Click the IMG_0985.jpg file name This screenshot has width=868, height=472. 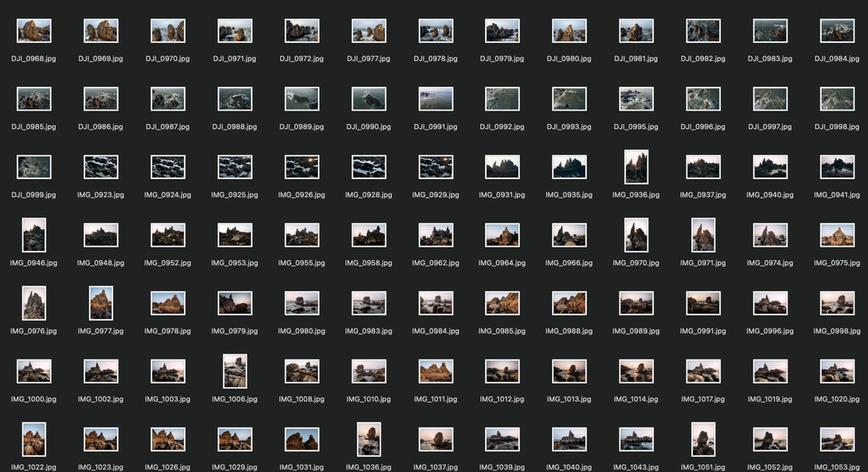pyautogui.click(x=502, y=331)
